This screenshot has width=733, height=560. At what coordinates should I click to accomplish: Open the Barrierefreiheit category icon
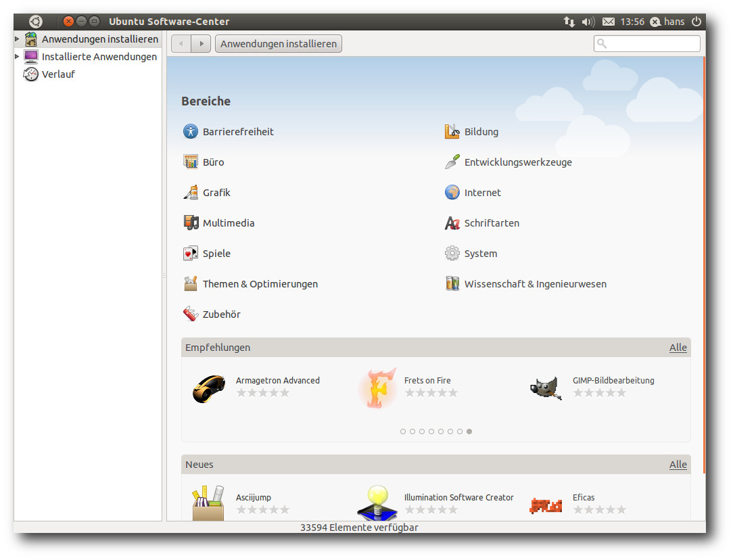click(191, 132)
